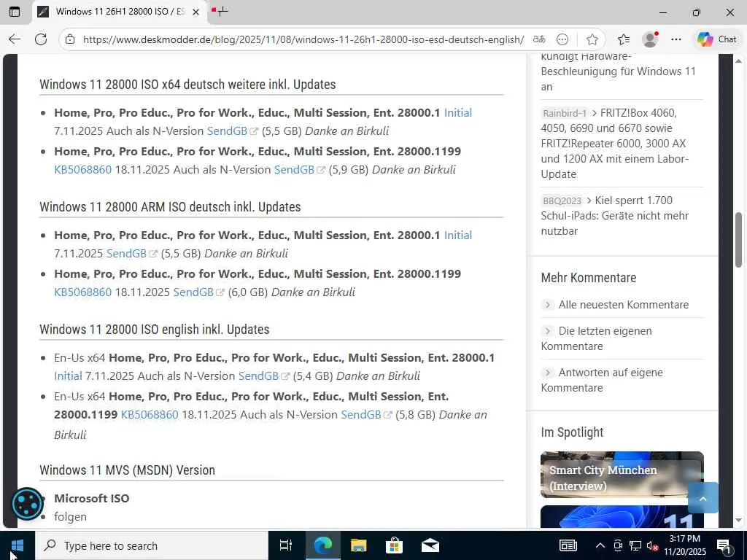The image size is (747, 560).
Task: Open the round floating widget icon bottom-left
Action: coord(28,504)
